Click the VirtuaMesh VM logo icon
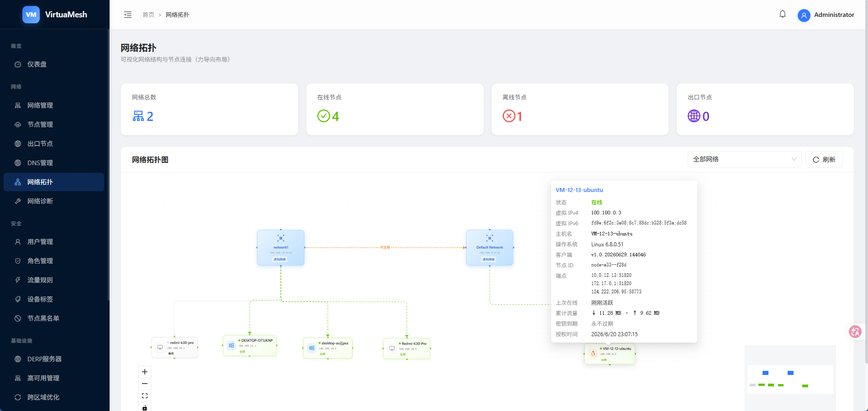The height and width of the screenshot is (411, 868). (x=31, y=15)
